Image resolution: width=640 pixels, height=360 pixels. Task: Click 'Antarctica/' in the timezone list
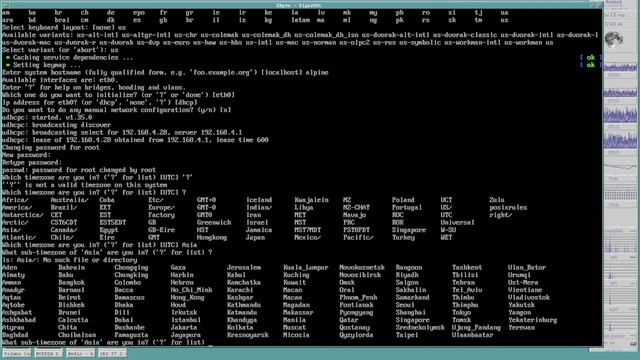[x=22, y=215]
